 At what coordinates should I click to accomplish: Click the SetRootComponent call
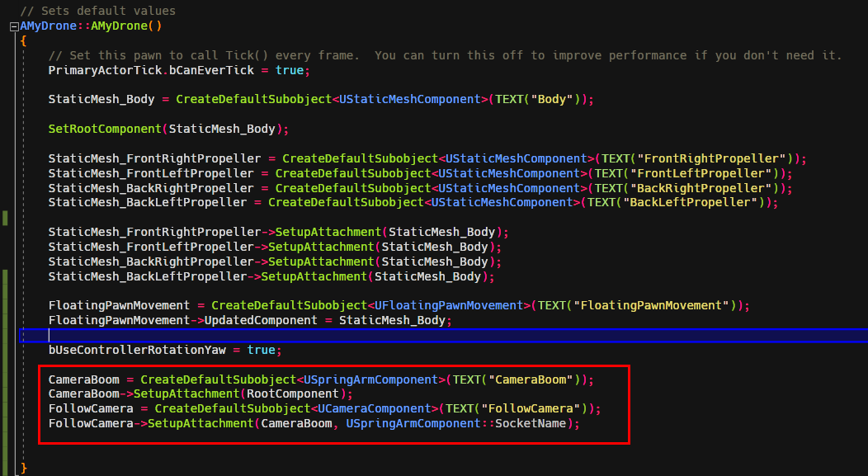click(x=168, y=129)
